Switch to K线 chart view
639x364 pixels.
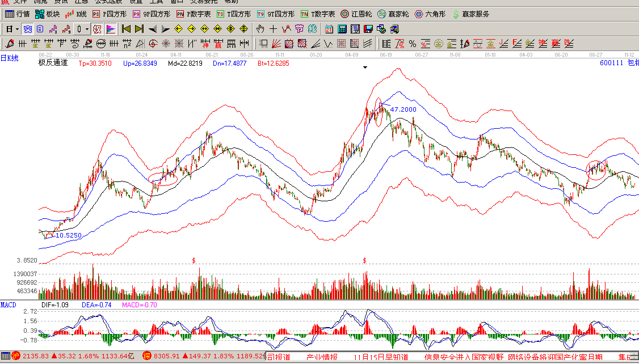pos(76,14)
